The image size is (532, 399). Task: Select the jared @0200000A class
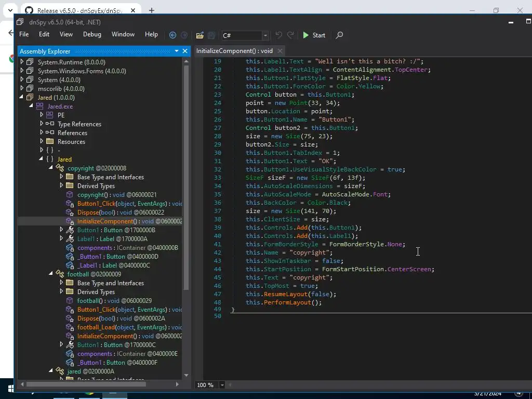(90, 371)
